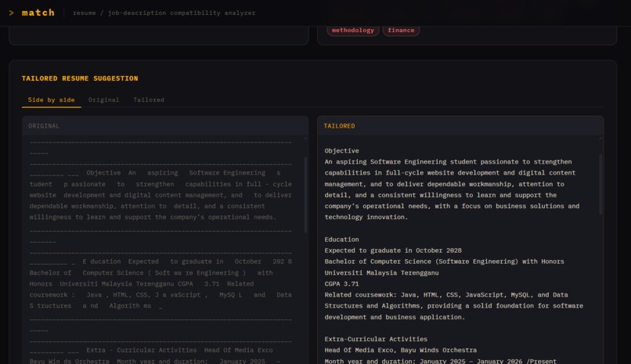
Task: Click the Original panel scrollbar
Action: [x=305, y=195]
